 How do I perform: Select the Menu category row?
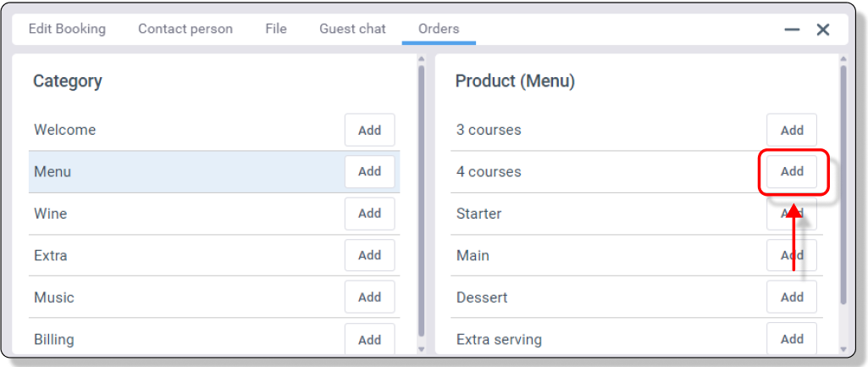[169, 172]
